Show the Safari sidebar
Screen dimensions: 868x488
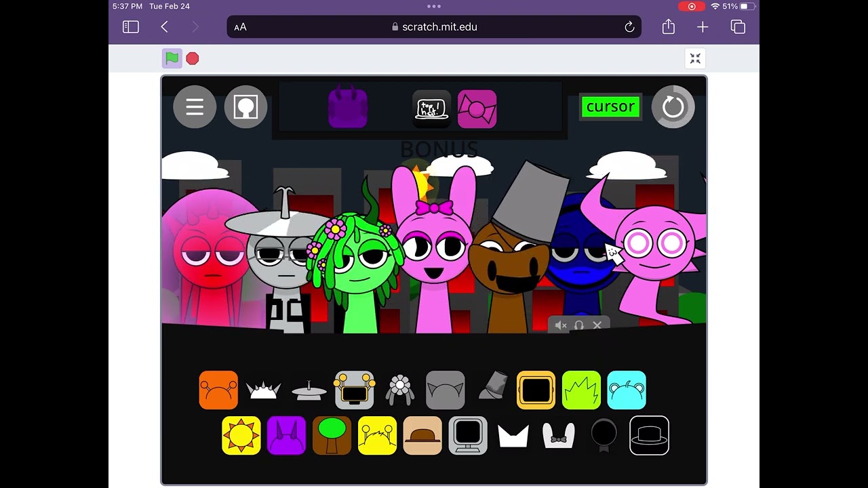pyautogui.click(x=131, y=26)
